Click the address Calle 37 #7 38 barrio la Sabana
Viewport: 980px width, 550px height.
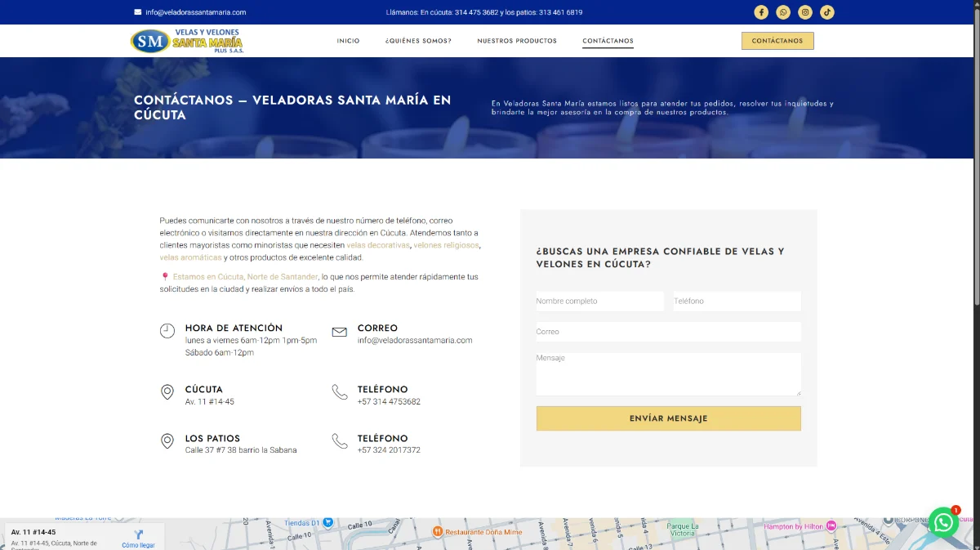pos(241,450)
